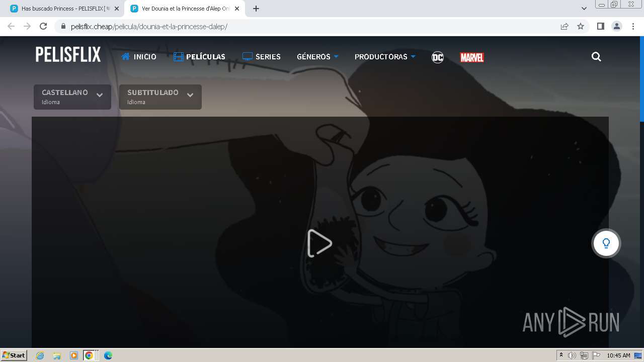This screenshot has height=362, width=644.
Task: Click the PELISFLIX logo
Action: [x=68, y=55]
